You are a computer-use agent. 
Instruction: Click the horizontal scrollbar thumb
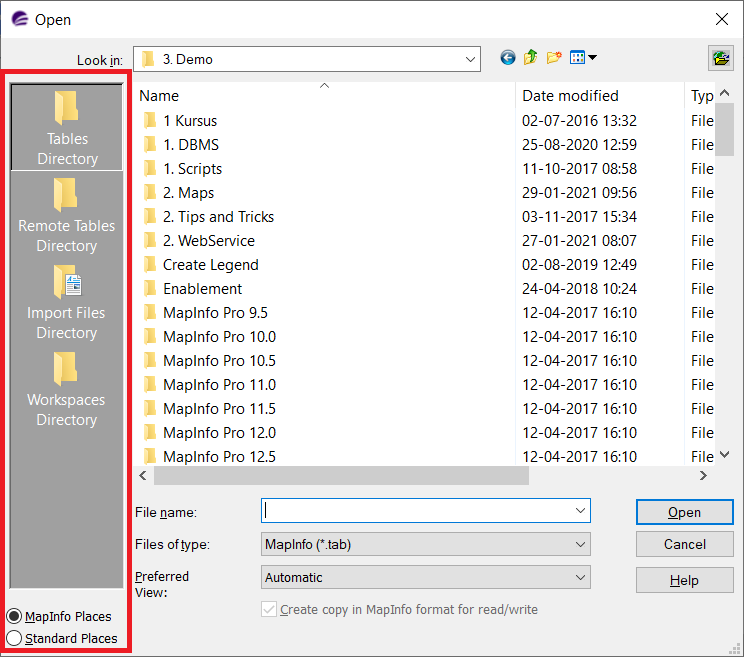[341, 475]
